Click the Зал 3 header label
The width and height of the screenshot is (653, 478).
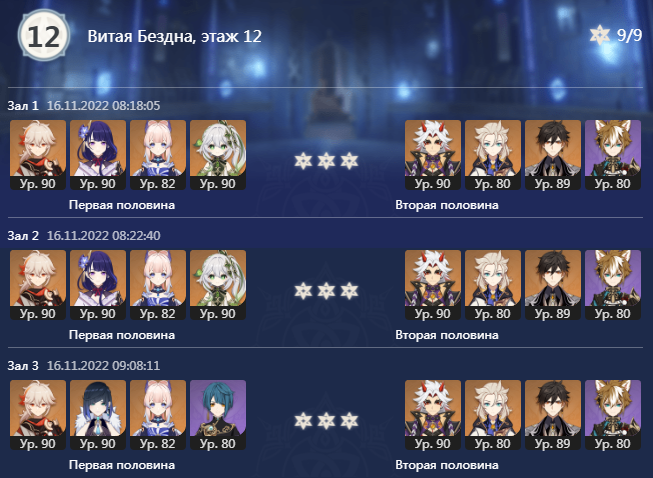tap(23, 366)
